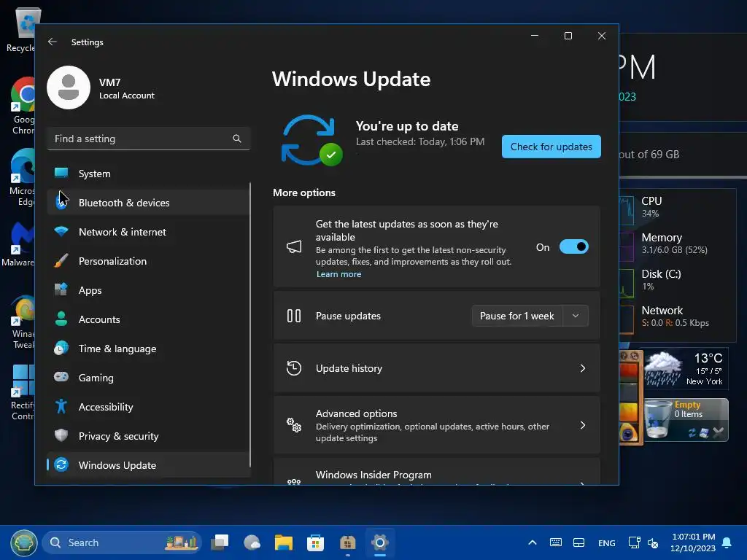Click the VM7 account avatar

tap(69, 87)
